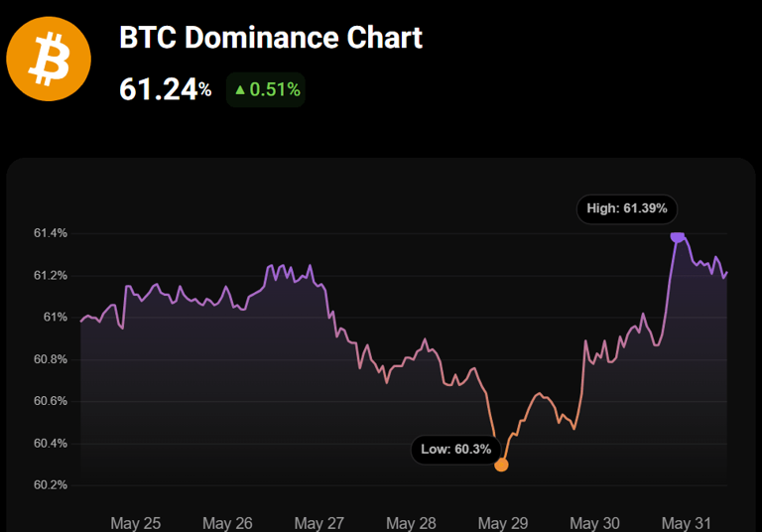Click the 61.24% dominance value
The height and width of the screenshot is (532, 762).
(165, 89)
